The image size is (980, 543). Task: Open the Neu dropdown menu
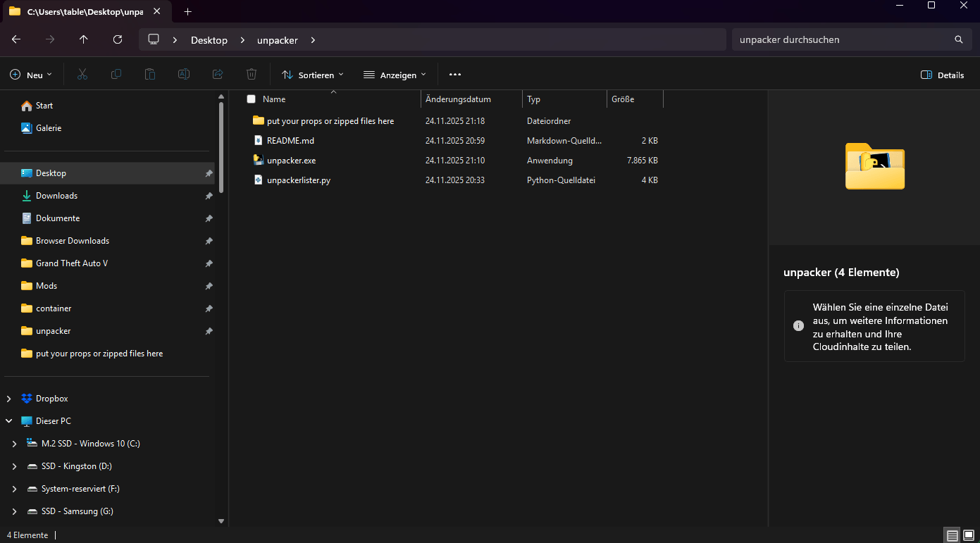click(31, 75)
